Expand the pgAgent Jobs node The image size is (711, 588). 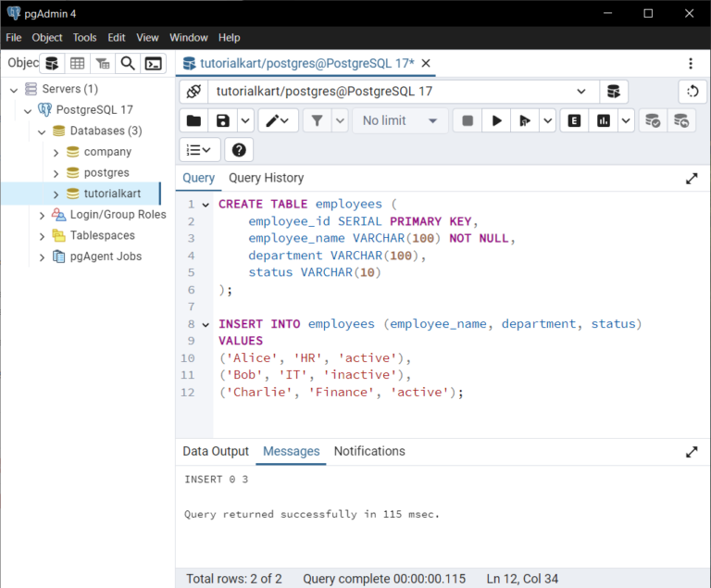tap(42, 257)
